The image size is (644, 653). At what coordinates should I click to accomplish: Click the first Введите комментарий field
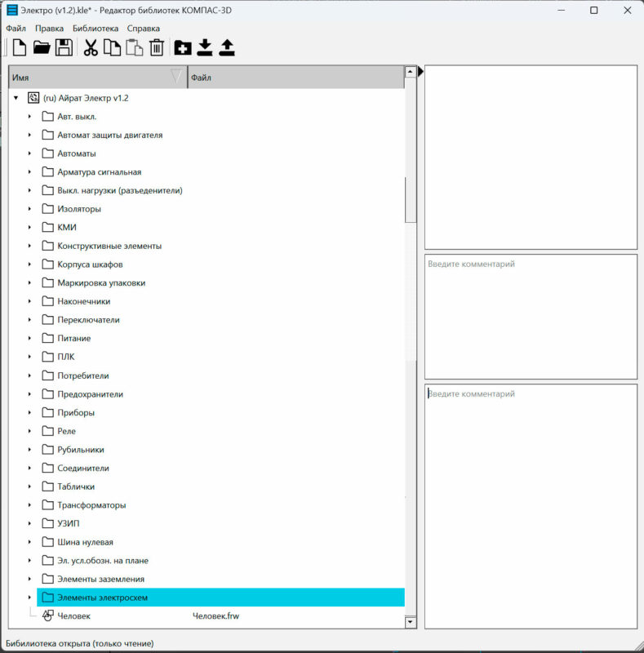coord(531,317)
